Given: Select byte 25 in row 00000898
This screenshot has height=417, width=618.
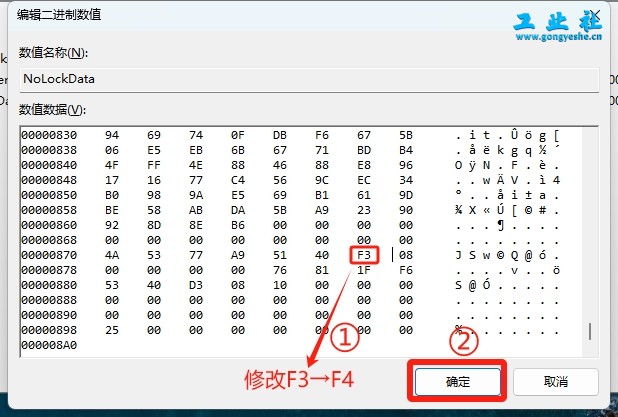Looking at the screenshot, I should [112, 330].
